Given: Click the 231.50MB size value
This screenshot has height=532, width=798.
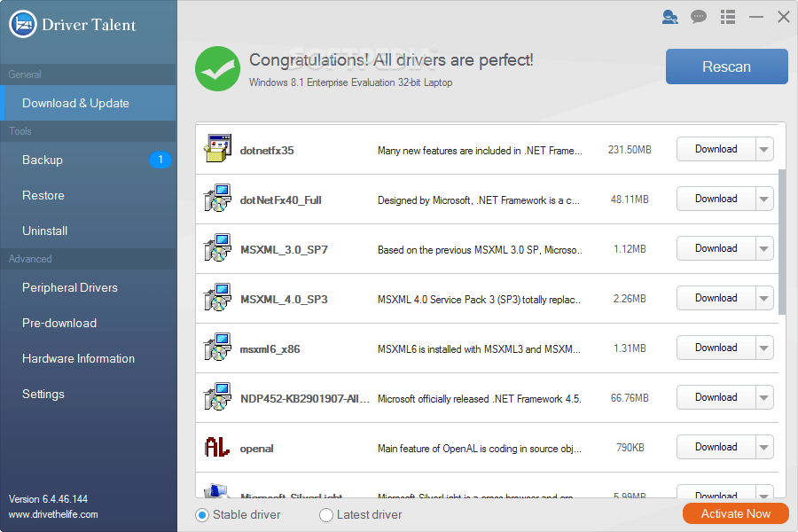Looking at the screenshot, I should coord(630,150).
